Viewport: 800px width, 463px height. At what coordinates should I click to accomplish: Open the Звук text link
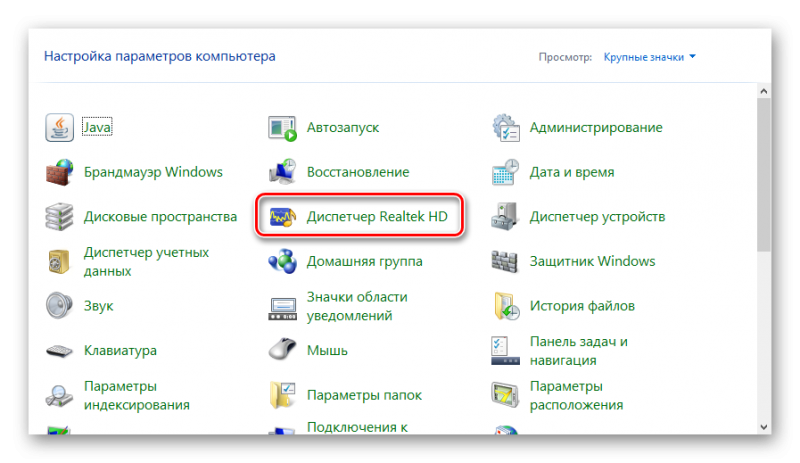(x=98, y=306)
